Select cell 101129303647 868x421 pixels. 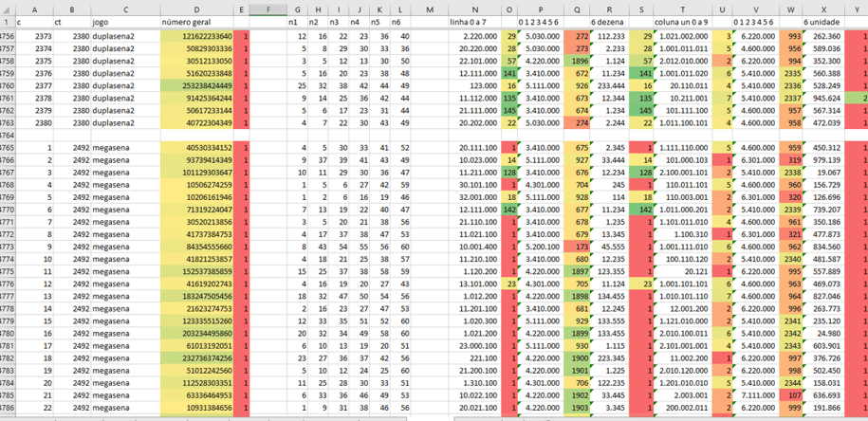point(196,173)
